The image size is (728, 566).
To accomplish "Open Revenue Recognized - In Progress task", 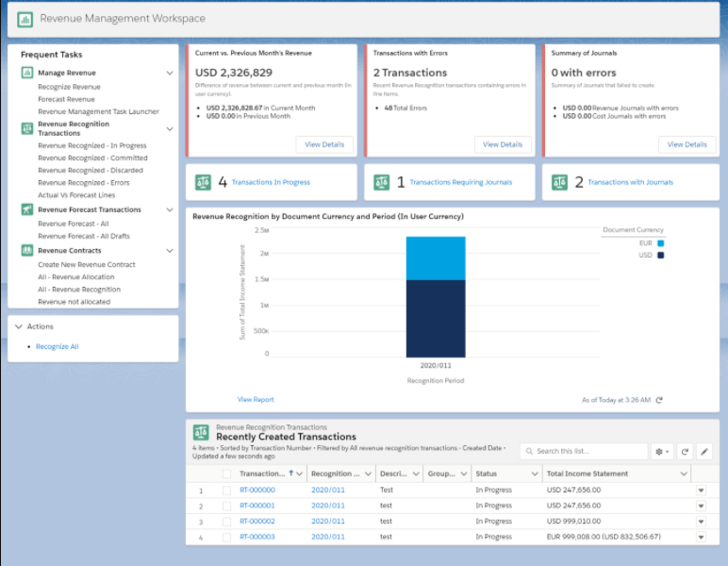I will tap(92, 146).
